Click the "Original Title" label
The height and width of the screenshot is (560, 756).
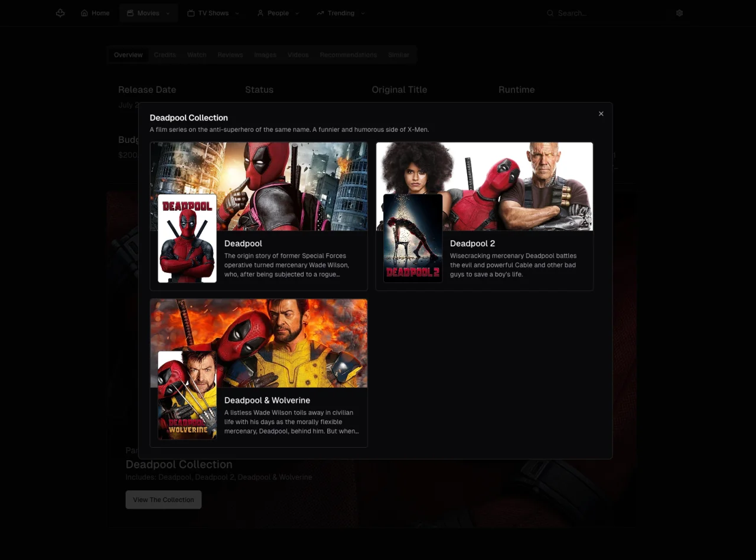[399, 90]
